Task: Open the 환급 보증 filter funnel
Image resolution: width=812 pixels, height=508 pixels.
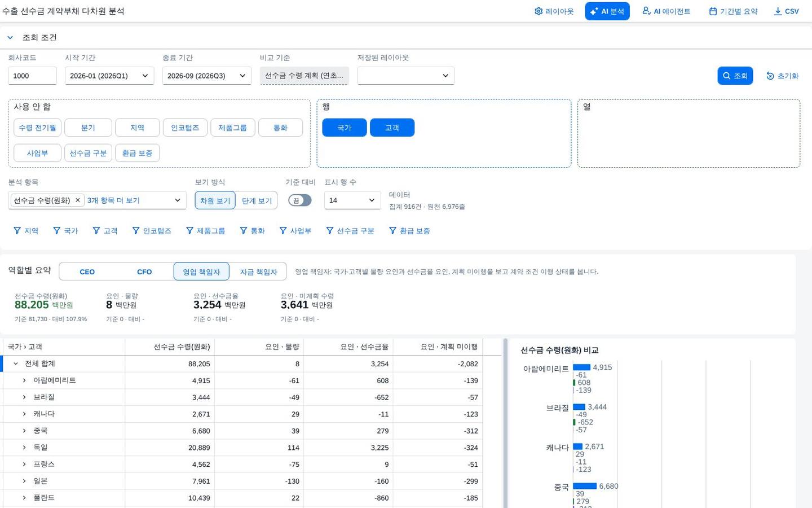Action: click(x=392, y=231)
